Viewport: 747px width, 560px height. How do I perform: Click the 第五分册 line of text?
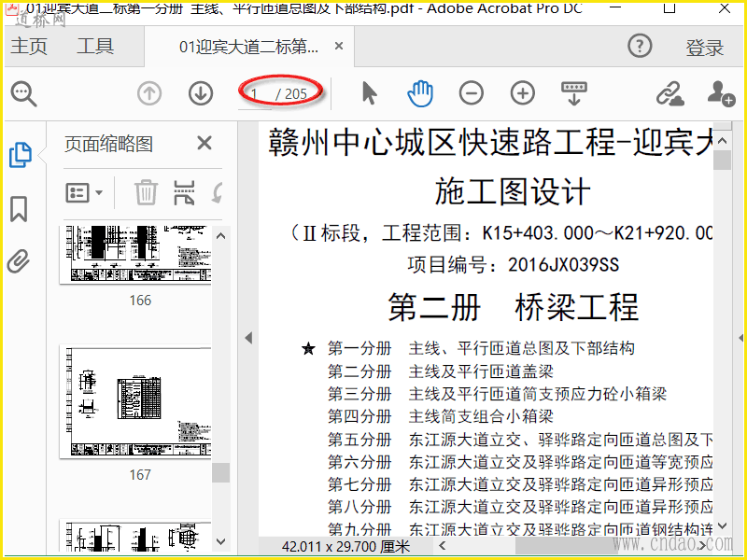coord(520,440)
